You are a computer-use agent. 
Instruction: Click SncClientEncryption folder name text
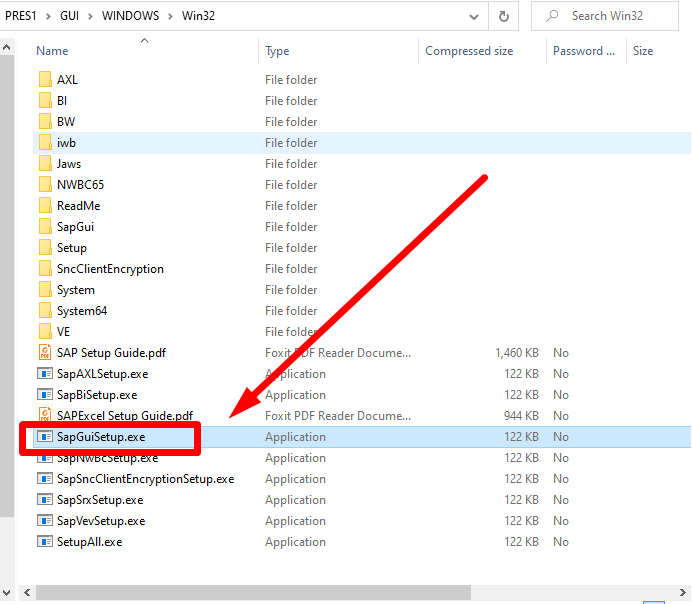(110, 269)
